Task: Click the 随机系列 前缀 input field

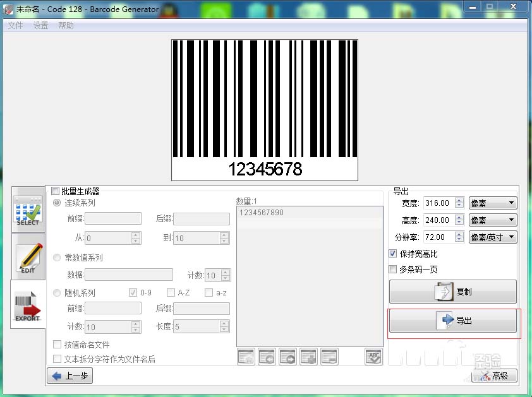Action: click(x=113, y=308)
